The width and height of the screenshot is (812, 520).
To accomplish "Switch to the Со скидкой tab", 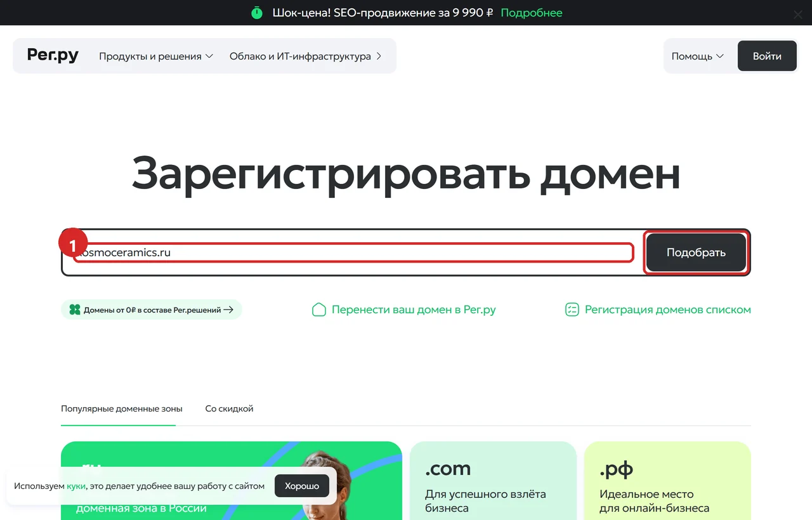I will point(229,409).
